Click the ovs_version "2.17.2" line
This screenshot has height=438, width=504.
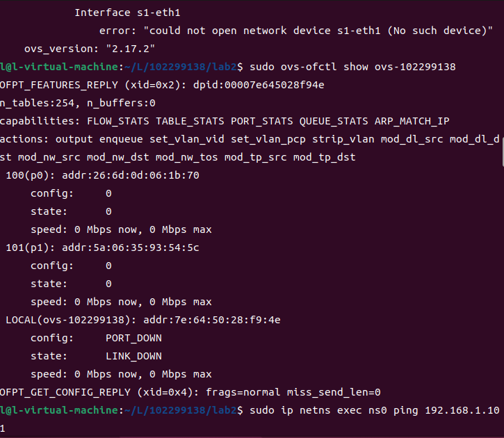90,49
